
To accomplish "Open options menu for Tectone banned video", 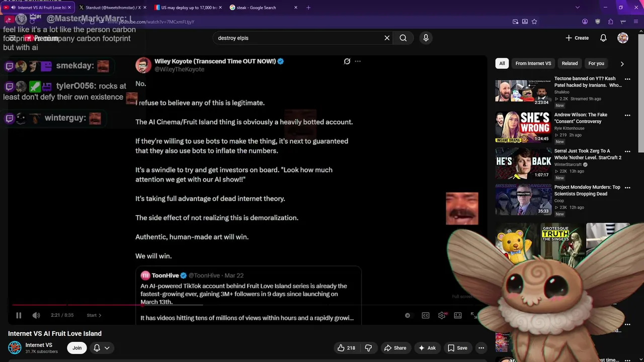I will (x=627, y=79).
